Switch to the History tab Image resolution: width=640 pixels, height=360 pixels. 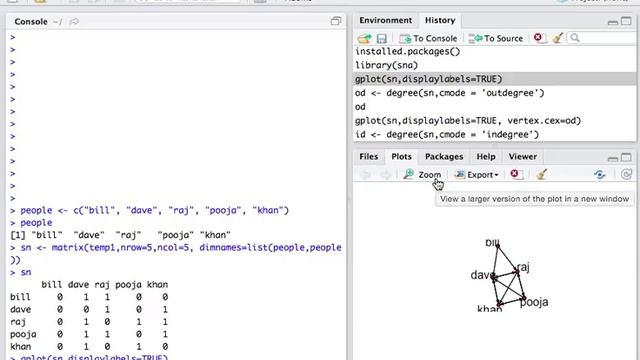click(x=440, y=20)
